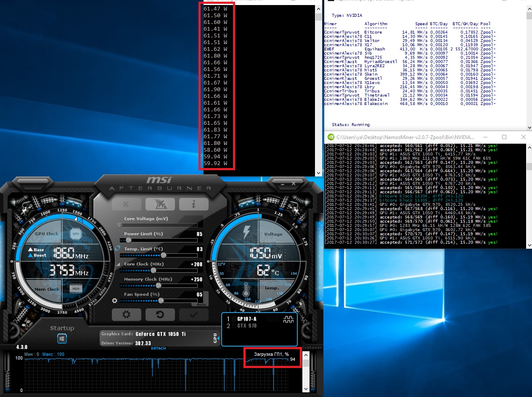Click the square wave icon beside GP107-A
Viewport: 532px width, 397px height.
pos(288,319)
